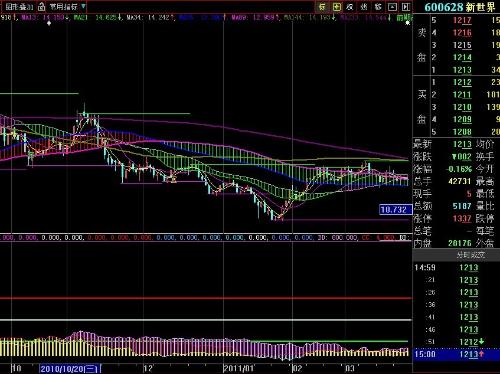Click the white icon right of plus box
500x374 pixels.
(x=350, y=7)
